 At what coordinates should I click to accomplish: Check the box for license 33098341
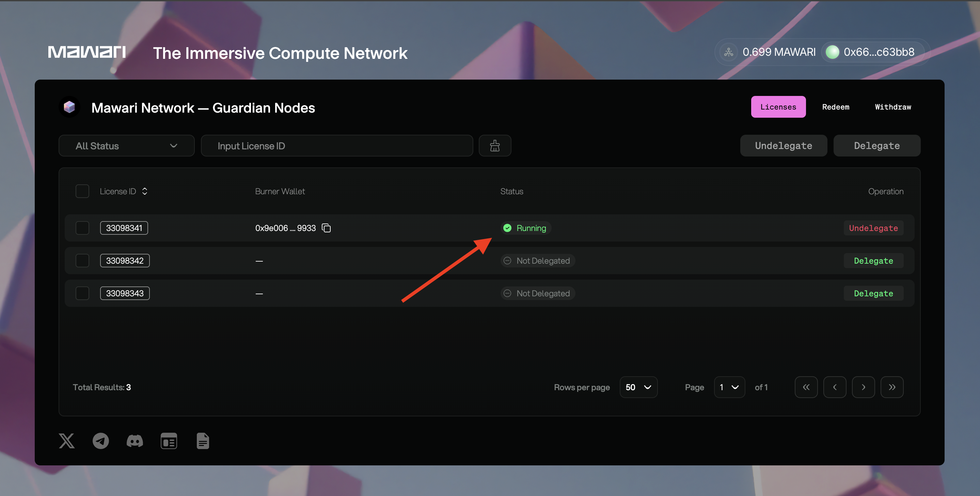point(82,228)
